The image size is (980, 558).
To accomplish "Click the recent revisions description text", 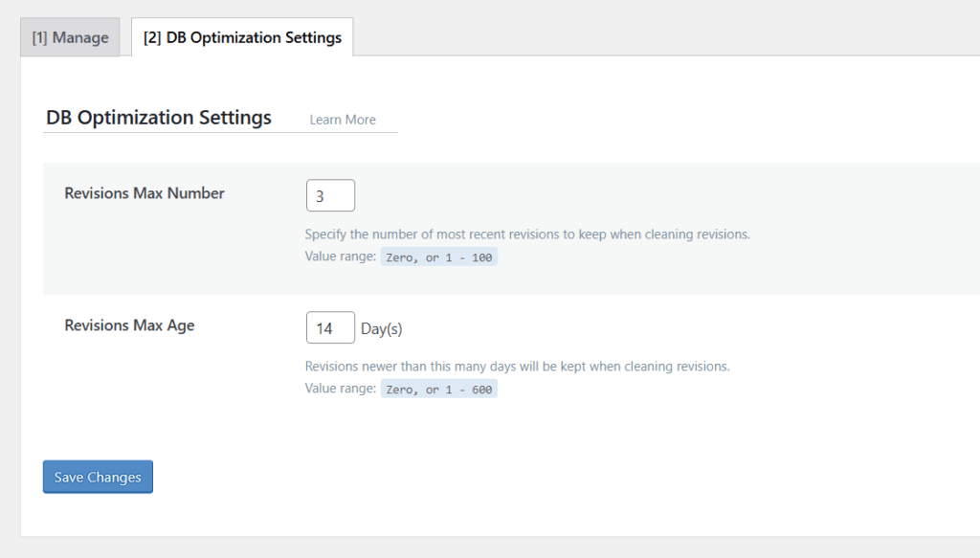I will point(526,234).
